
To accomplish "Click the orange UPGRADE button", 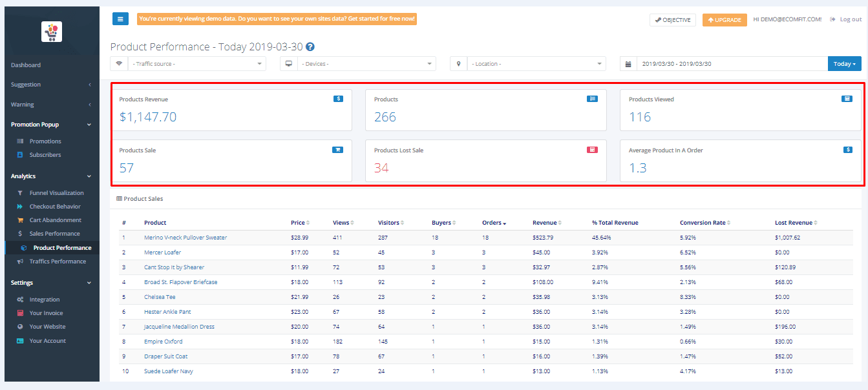I will tap(724, 20).
